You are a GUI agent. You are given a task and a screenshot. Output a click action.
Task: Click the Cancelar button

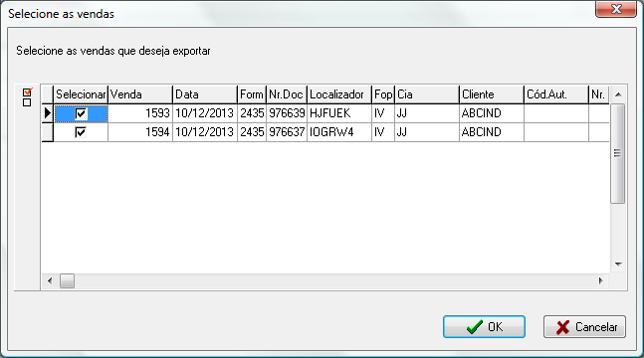[585, 327]
